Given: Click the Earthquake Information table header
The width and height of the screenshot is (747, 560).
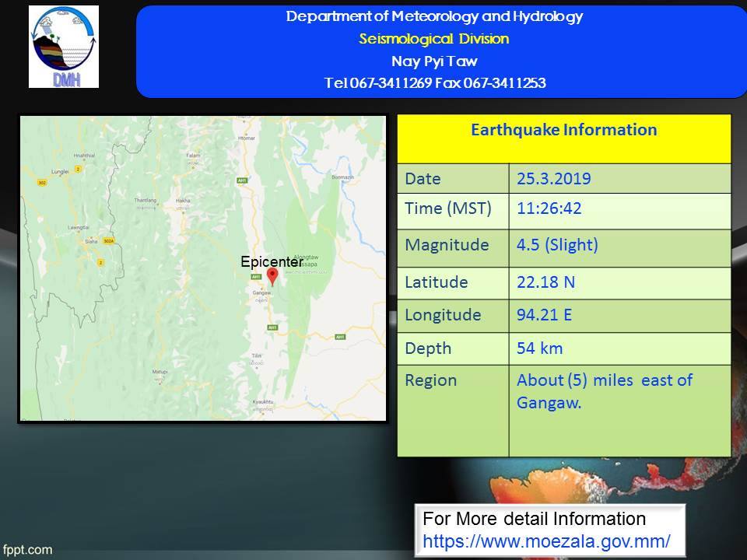Looking at the screenshot, I should pos(563,130).
